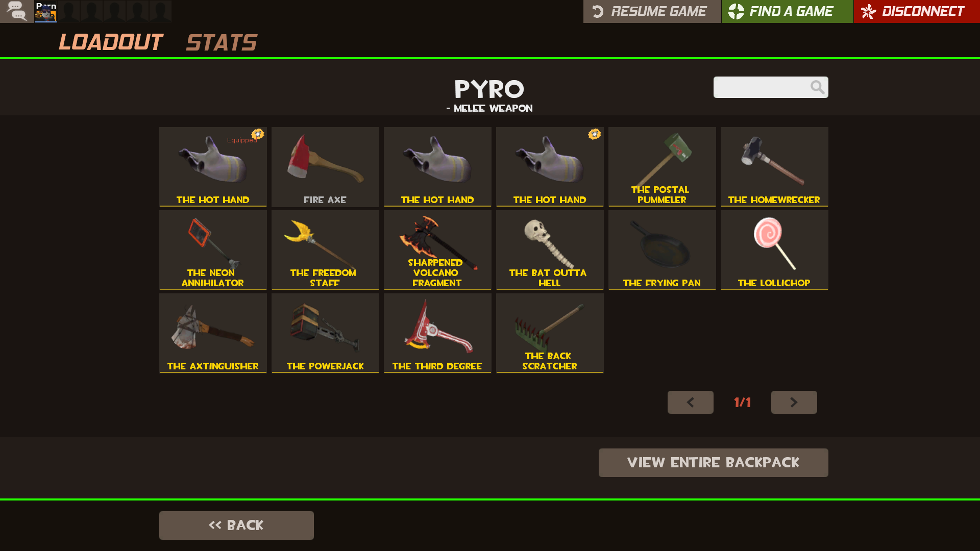Choose The Postal Pummeler hammer
The image size is (980, 551).
662,167
